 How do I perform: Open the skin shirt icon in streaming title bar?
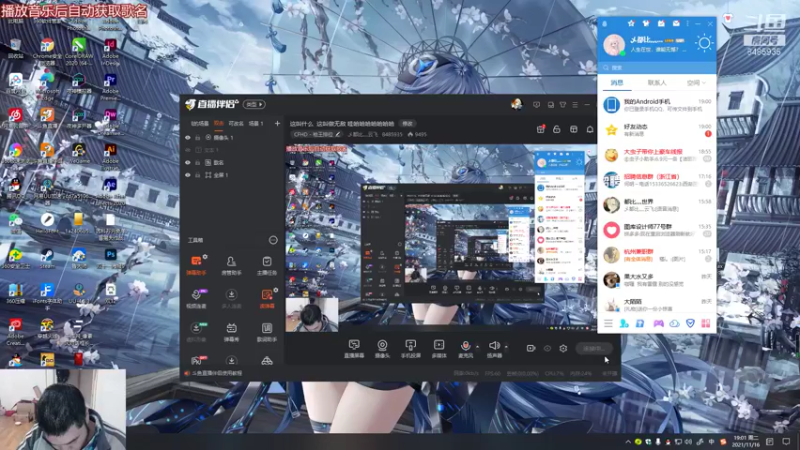(563, 105)
